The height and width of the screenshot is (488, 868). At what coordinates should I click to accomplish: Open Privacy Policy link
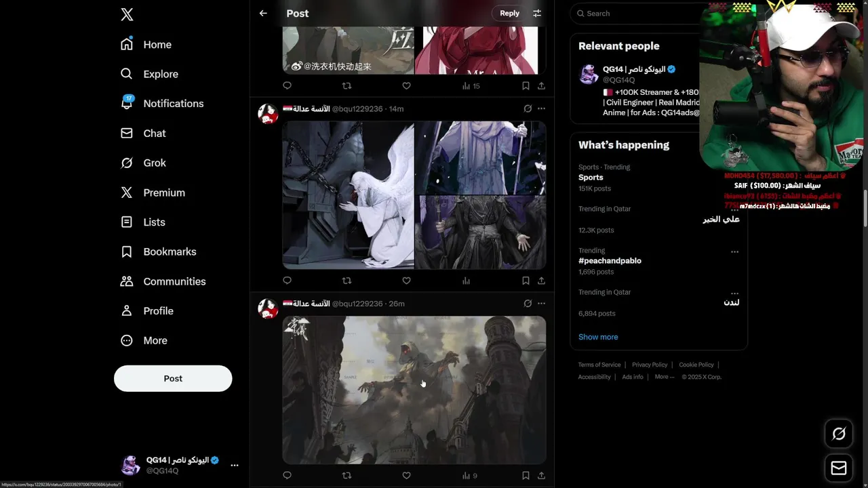tap(650, 365)
